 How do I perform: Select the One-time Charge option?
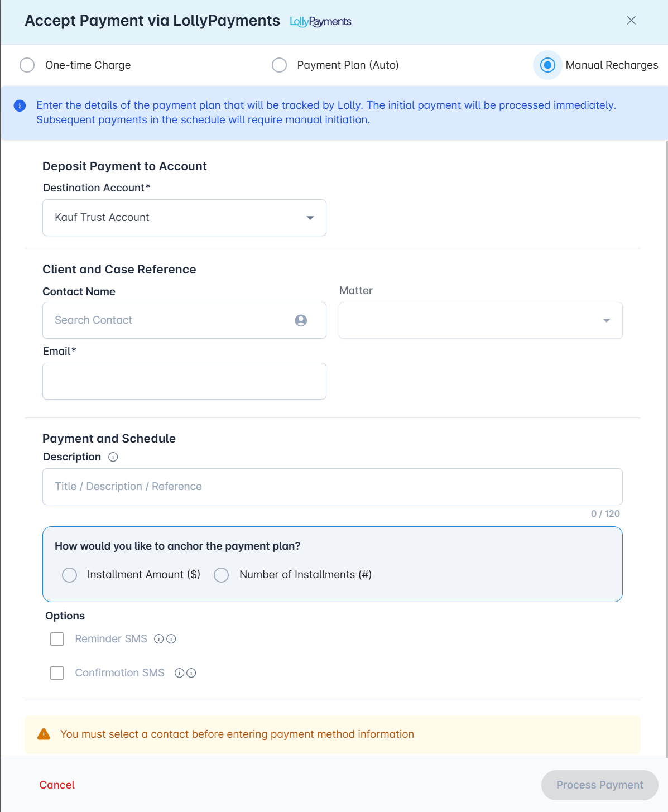[27, 65]
